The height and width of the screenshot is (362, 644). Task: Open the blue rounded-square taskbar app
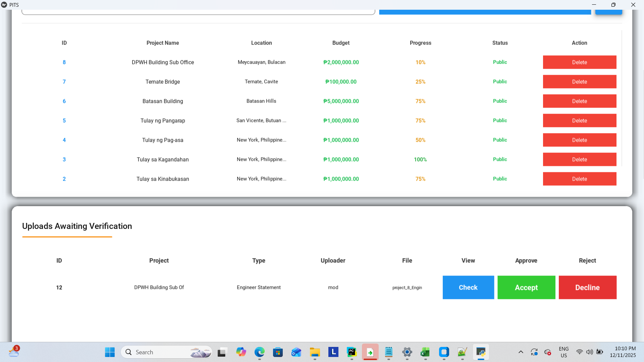[444, 352]
